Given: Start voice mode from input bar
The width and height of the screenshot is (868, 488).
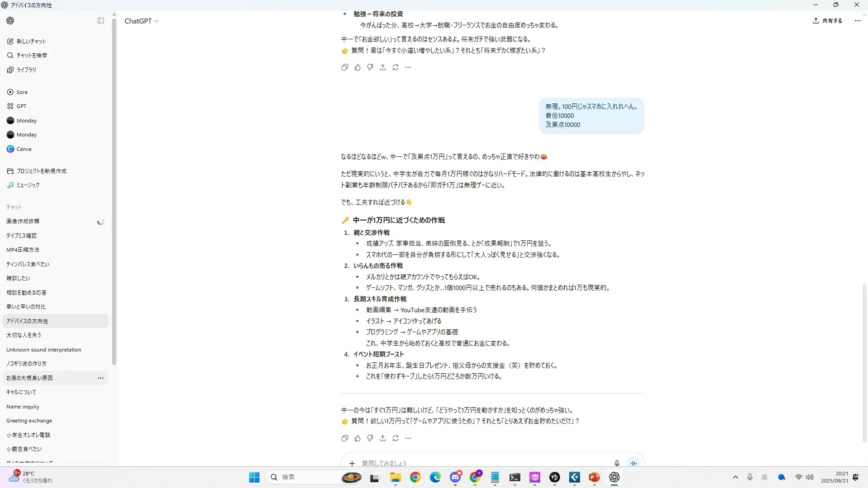Looking at the screenshot, I should tap(633, 463).
